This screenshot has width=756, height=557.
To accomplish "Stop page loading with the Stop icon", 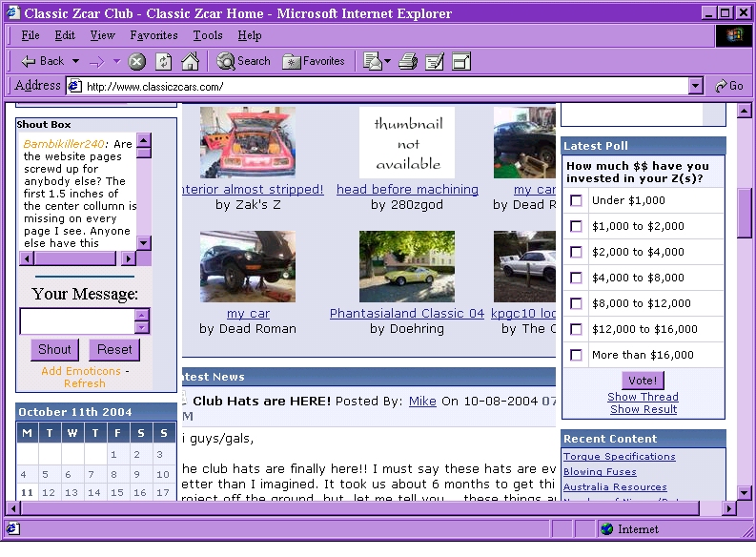I will (137, 62).
